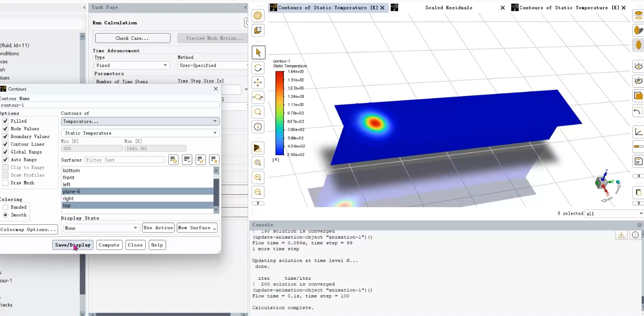The height and width of the screenshot is (316, 644).
Task: Click the magnifier-with-frame fit icon
Action: click(258, 163)
